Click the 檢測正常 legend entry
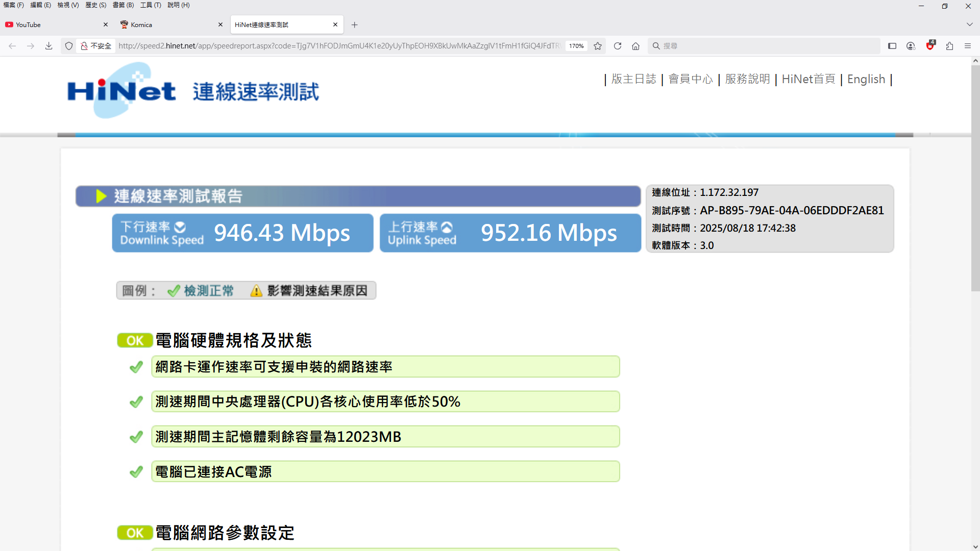Screen dimensions: 980x551 tap(200, 291)
